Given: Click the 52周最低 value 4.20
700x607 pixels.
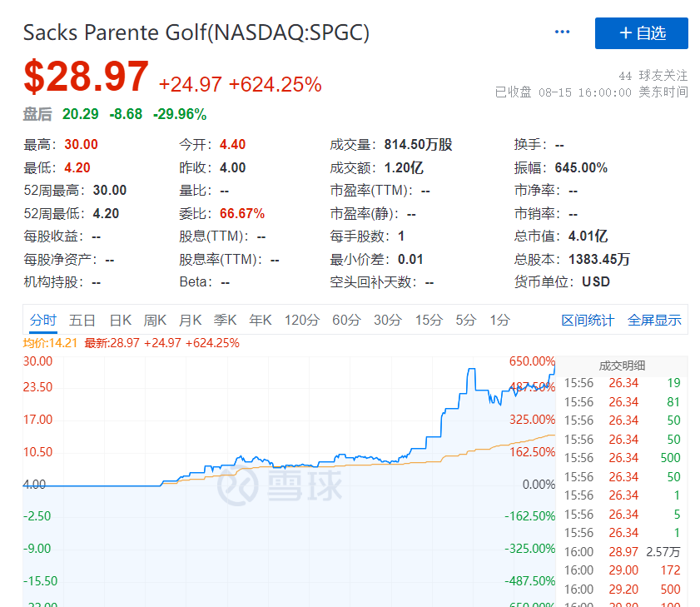Looking at the screenshot, I should coord(106,213).
